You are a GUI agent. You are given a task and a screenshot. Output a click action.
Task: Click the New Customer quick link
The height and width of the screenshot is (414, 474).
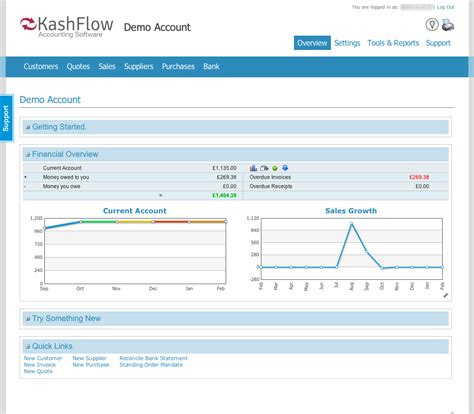(43, 358)
